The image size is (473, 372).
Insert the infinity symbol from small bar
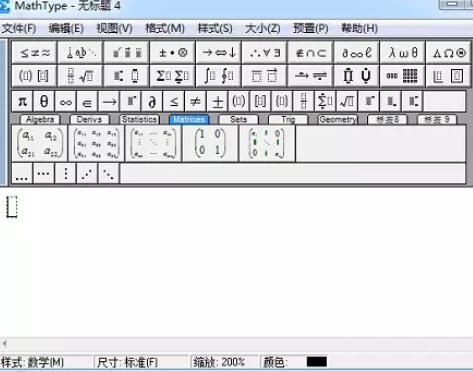[x=66, y=101]
